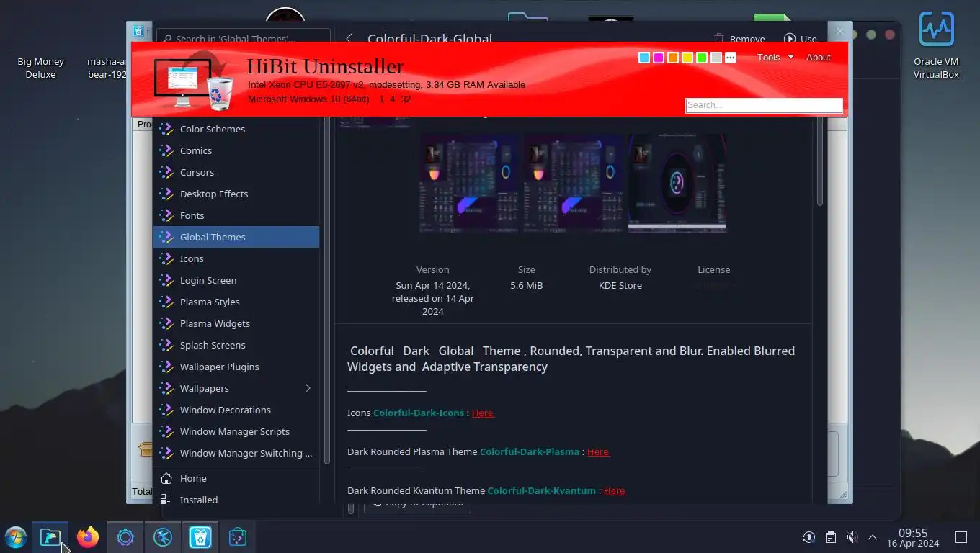Expand the hidden system tray icons
The height and width of the screenshot is (553, 980).
(873, 537)
